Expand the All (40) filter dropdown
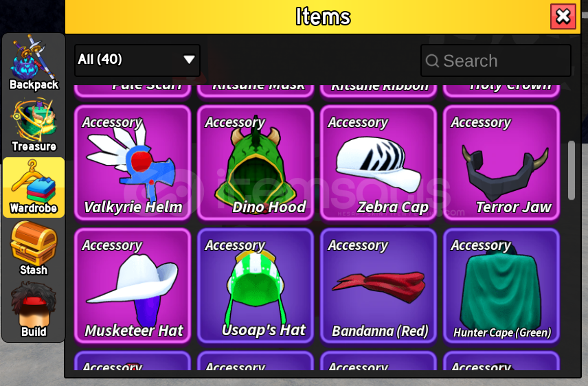Screen dimensions: 588x386 coord(137,60)
